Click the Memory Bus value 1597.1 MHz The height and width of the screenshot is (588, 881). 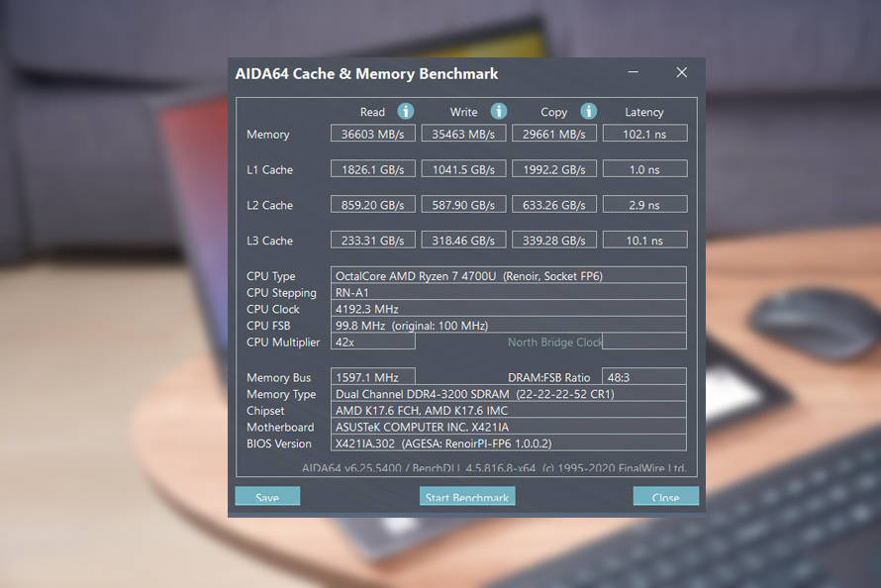372,377
